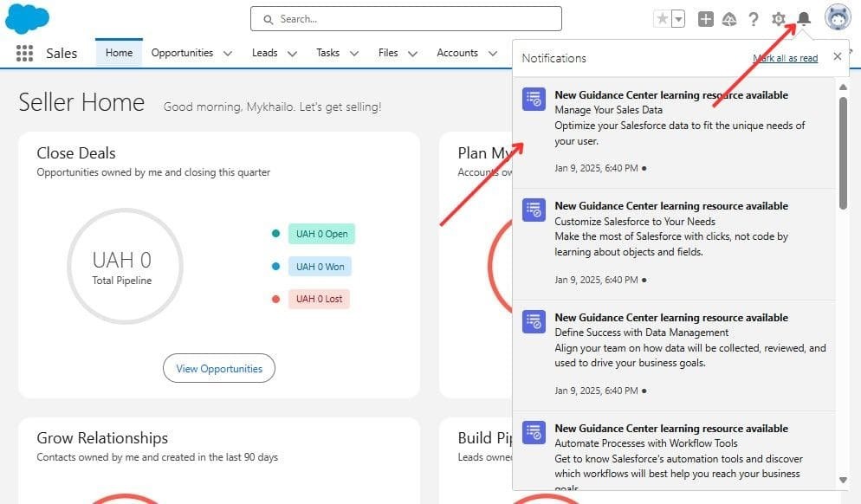The height and width of the screenshot is (504, 861).
Task: Click the Customize Salesforce to Your Needs notification icon
Action: click(534, 210)
